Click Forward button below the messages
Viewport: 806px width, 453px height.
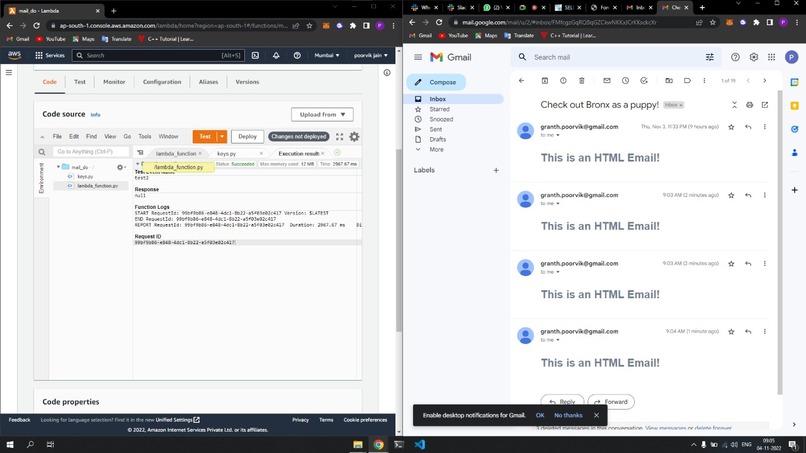tap(611, 402)
